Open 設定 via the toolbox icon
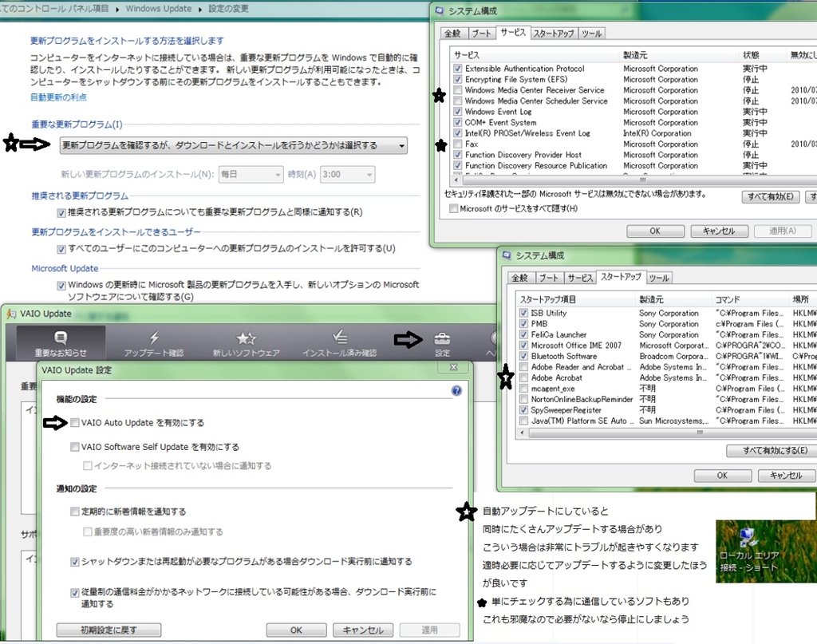Image resolution: width=817 pixels, height=644 pixels. point(442,340)
